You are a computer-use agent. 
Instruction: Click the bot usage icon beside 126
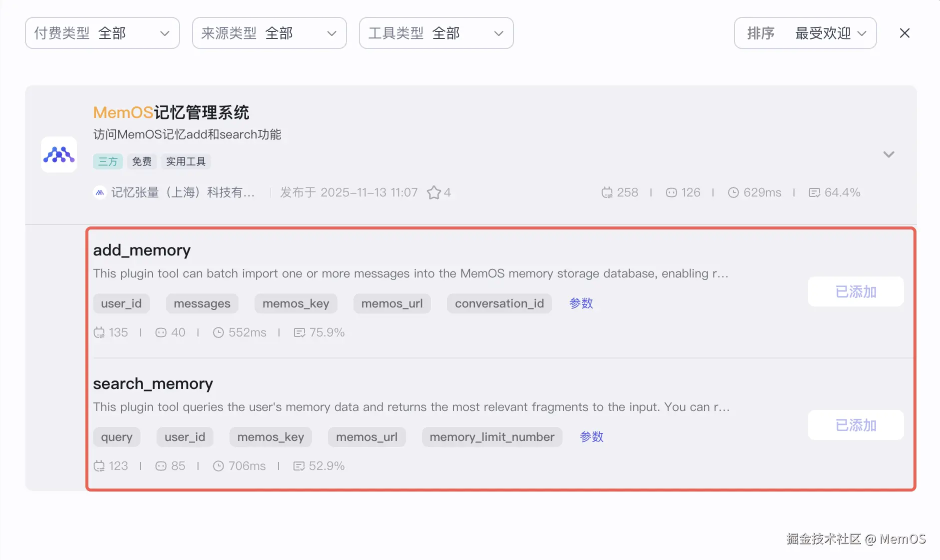pyautogui.click(x=671, y=192)
